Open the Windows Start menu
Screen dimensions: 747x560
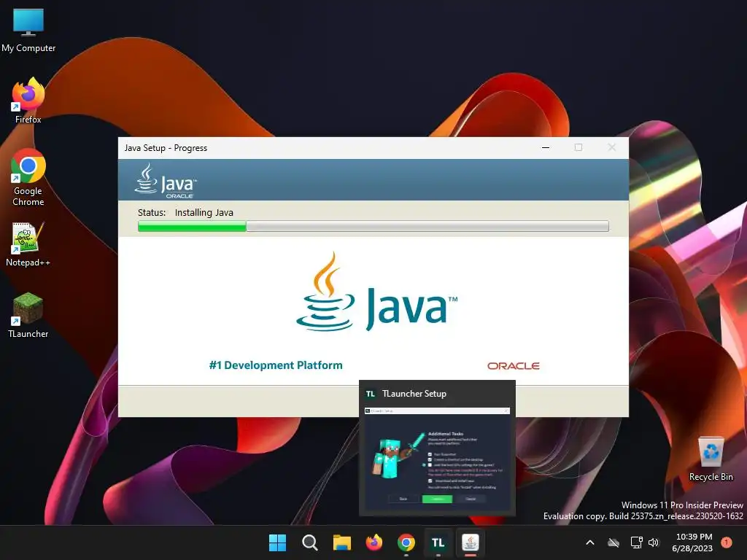(277, 542)
